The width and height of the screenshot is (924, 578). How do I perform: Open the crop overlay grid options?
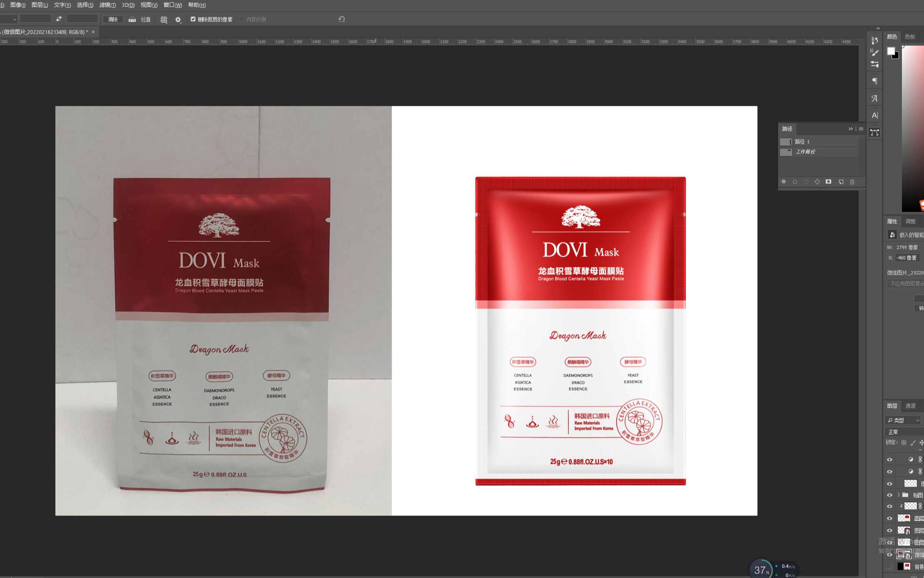click(164, 20)
